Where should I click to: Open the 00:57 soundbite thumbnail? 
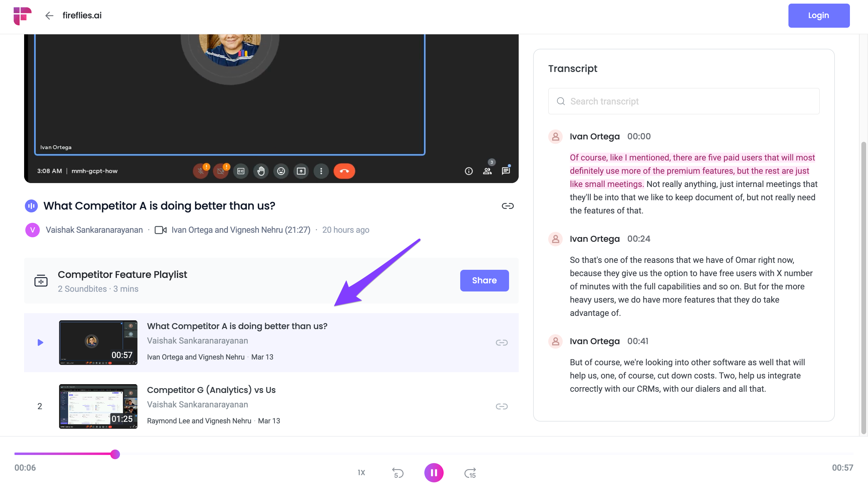tap(98, 343)
